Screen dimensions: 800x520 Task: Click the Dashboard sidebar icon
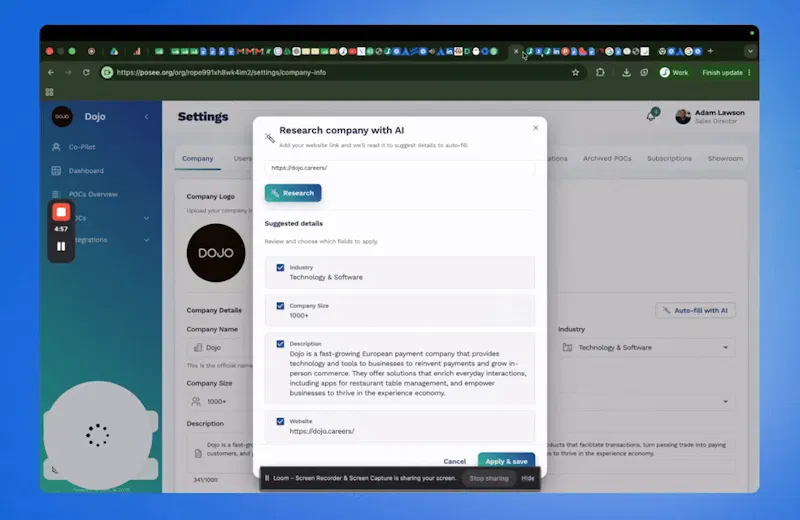point(56,170)
